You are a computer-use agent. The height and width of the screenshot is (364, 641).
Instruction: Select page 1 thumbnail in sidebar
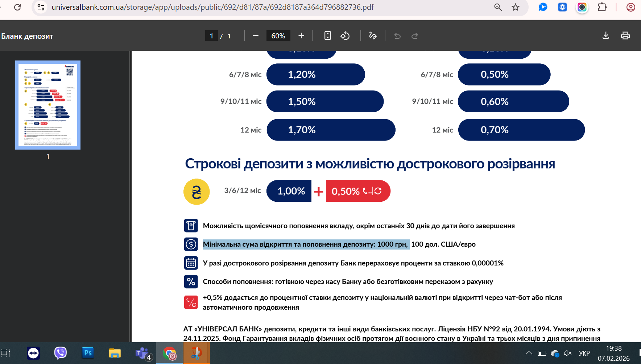[48, 105]
